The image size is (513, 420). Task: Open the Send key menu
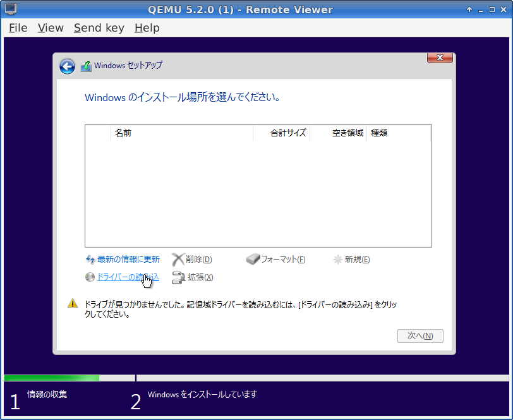click(x=99, y=28)
